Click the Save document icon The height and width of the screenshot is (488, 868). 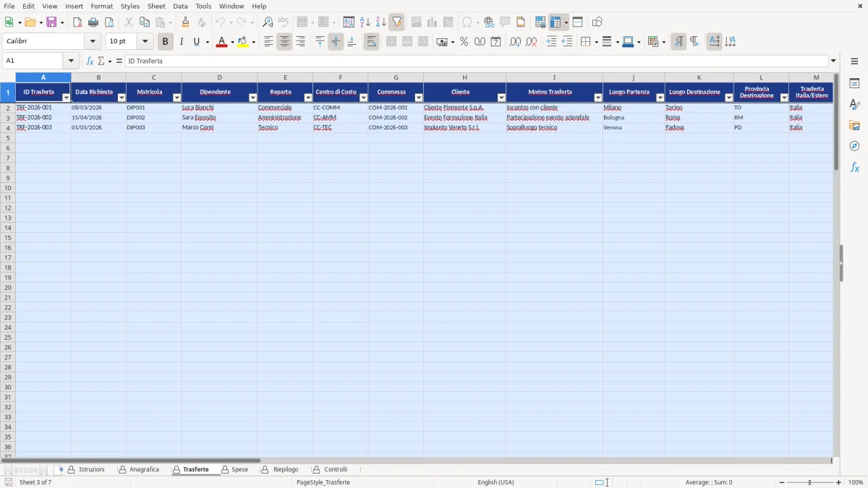[51, 22]
